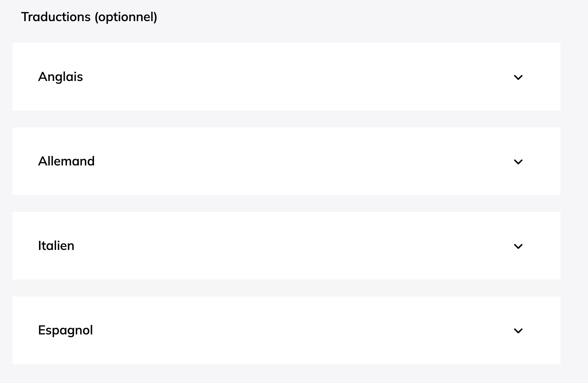Open the English translation dropdown arrow

tap(518, 77)
